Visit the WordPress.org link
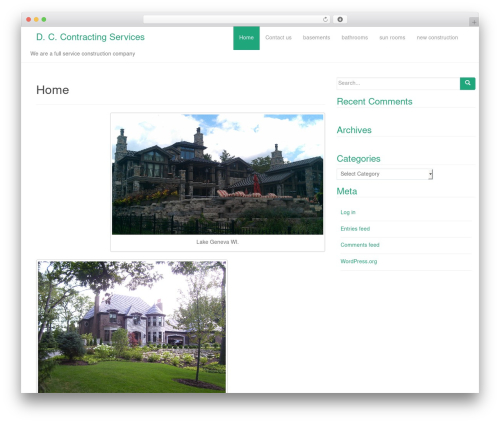The image size is (500, 423). click(359, 261)
